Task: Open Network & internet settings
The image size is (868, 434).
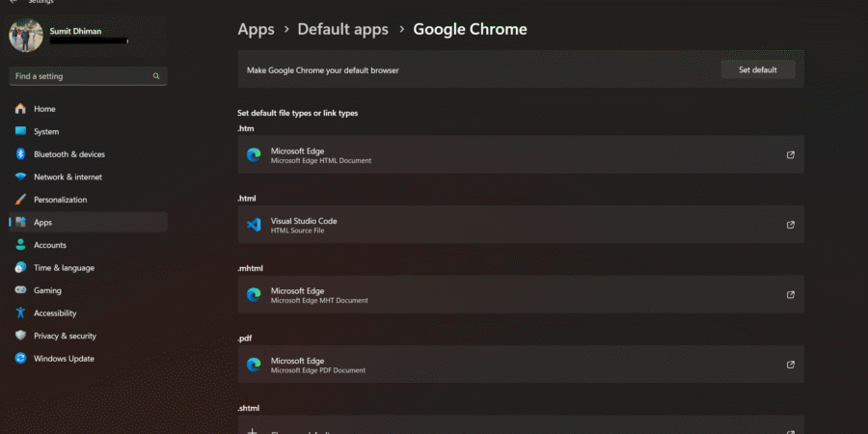Action: click(88, 177)
